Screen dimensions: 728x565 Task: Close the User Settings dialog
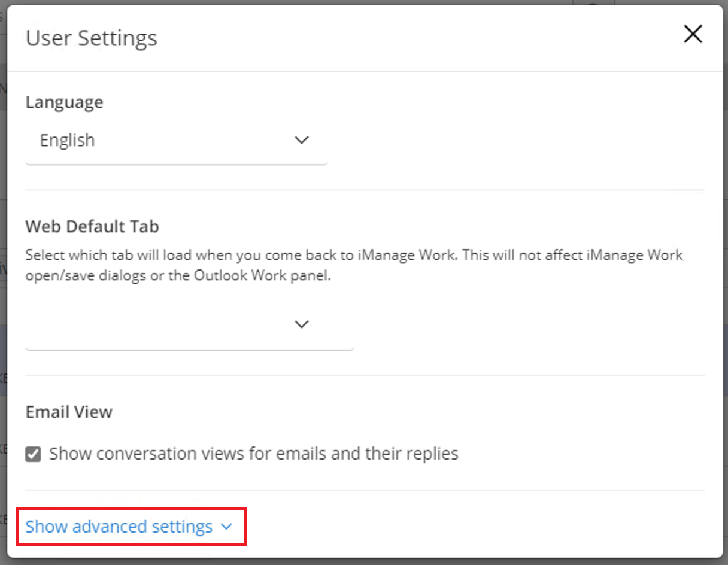tap(693, 35)
